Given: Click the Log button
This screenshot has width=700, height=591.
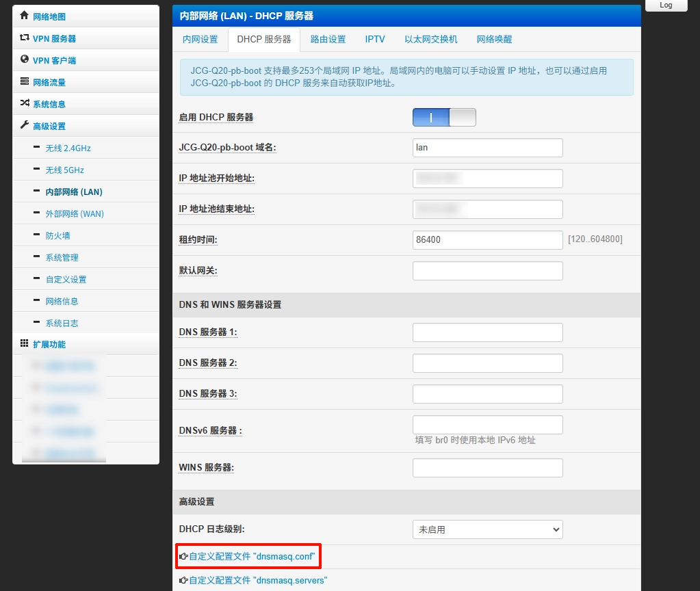Looking at the screenshot, I should pyautogui.click(x=664, y=5).
